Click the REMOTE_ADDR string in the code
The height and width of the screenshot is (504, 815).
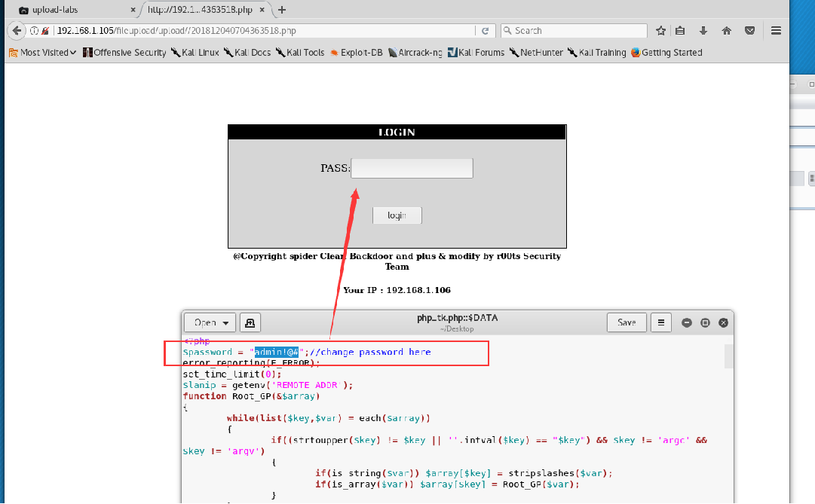coord(307,385)
